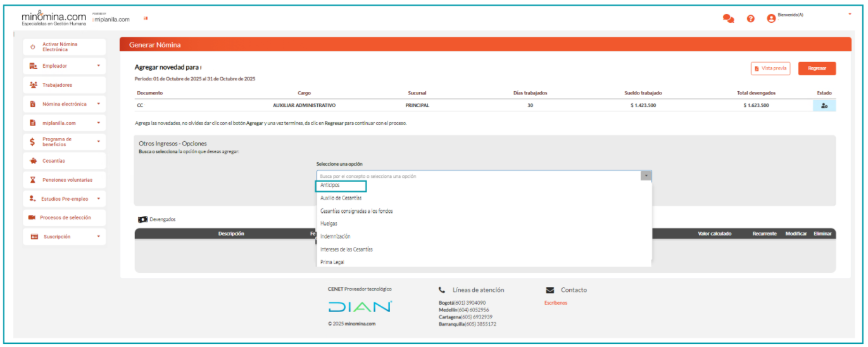Screen dimensions: 868x347
Task: Select Anticipos from the options list
Action: [x=330, y=186]
